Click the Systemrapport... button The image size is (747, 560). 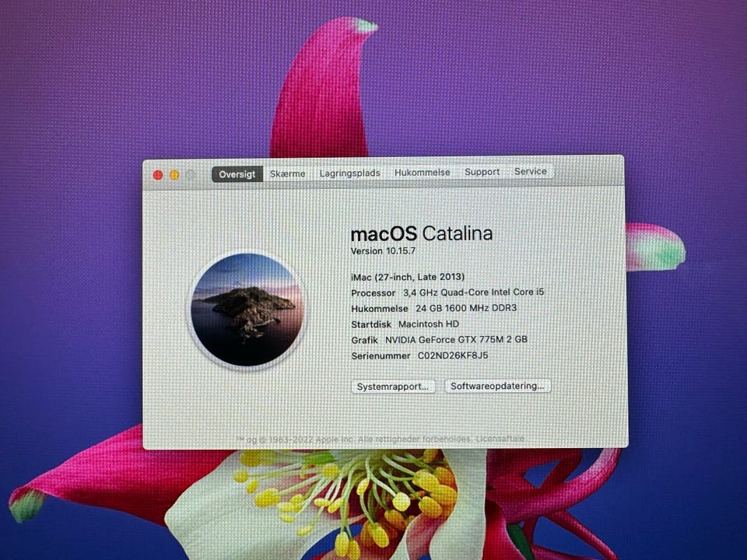[393, 387]
